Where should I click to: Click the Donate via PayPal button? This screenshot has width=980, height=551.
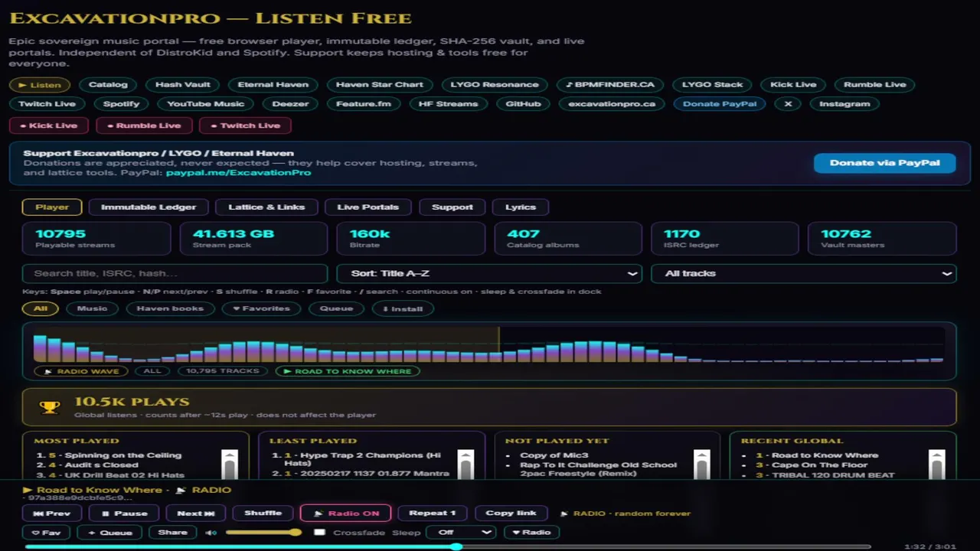[885, 163]
